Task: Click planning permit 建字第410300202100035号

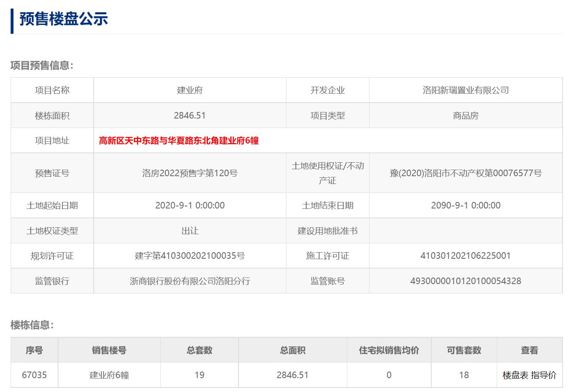Action: pyautogui.click(x=189, y=255)
